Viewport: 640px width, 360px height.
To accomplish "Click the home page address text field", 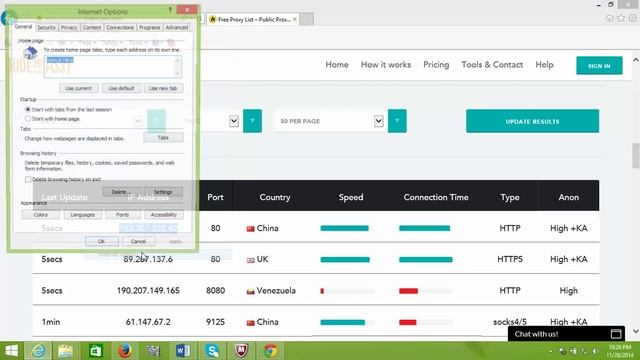I will tap(113, 67).
